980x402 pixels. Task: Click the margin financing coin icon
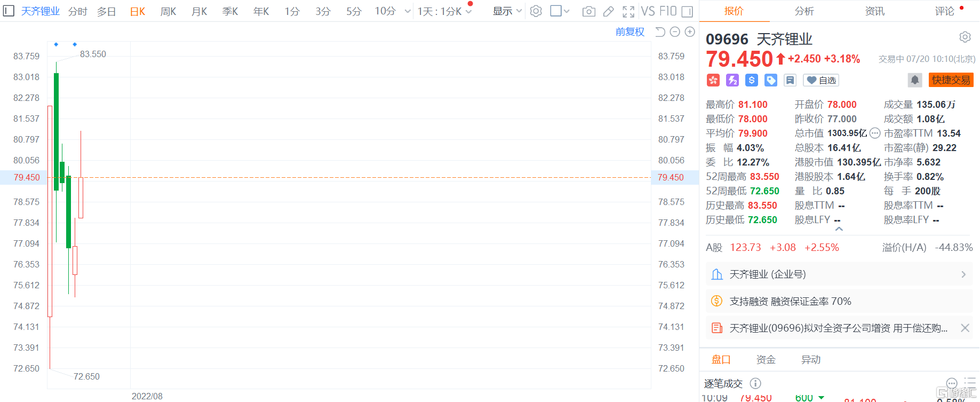coord(717,301)
